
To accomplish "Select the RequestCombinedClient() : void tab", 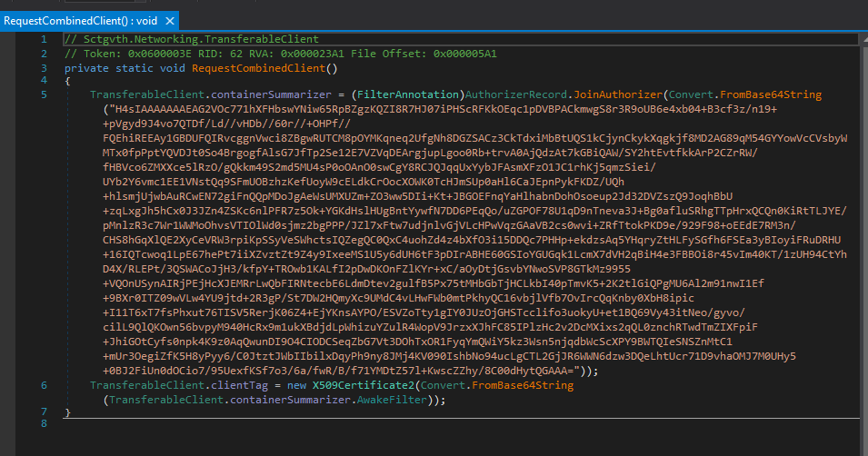I will click(x=70, y=20).
